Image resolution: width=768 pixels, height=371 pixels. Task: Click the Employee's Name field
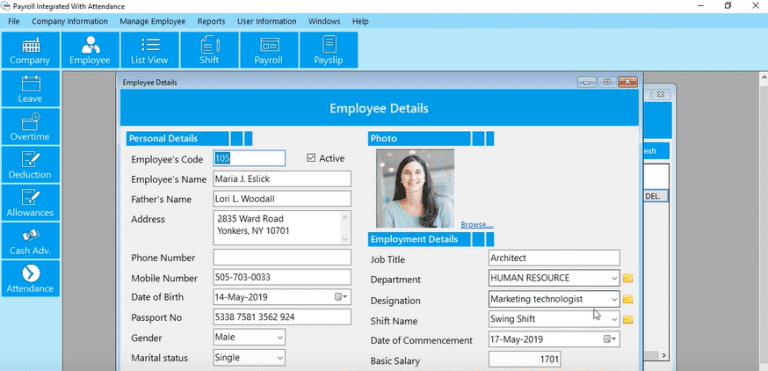[282, 179]
